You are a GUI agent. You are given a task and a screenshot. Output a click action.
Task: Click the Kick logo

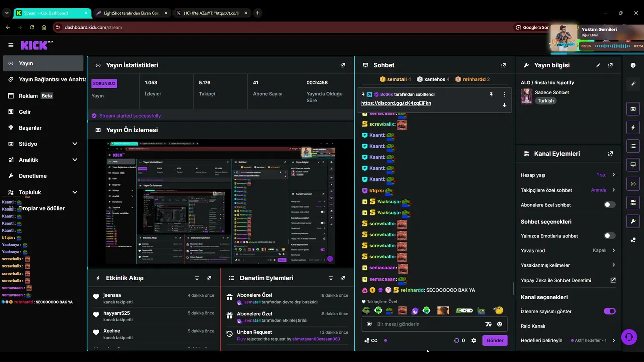37,45
